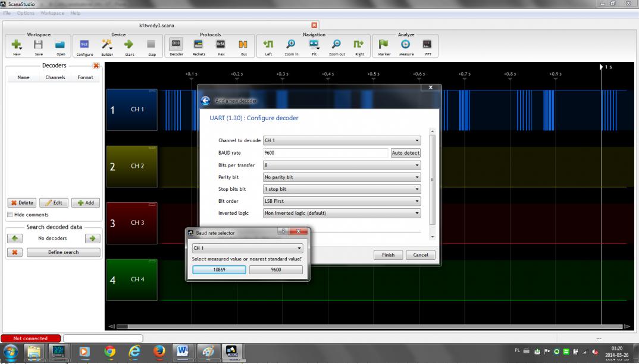Click the Save workspace icon
Screen dimensions: 639x364
tap(38, 45)
